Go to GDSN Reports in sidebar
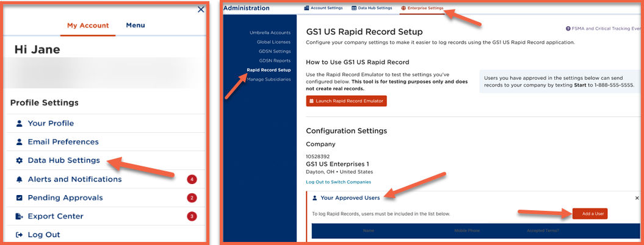 (275, 60)
